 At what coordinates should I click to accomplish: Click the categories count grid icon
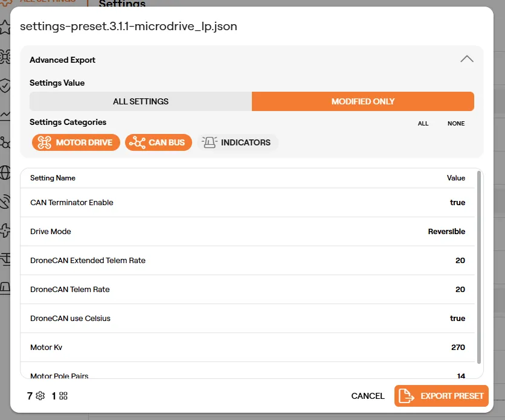(63, 395)
